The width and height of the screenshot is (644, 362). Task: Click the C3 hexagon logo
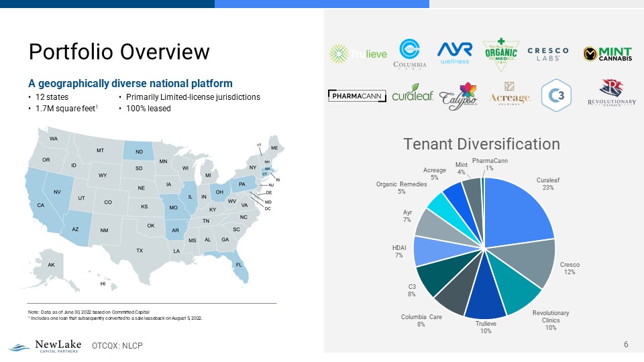coord(556,95)
